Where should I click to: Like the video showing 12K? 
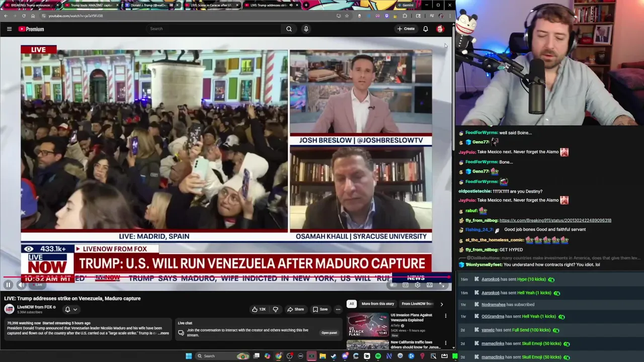click(259, 309)
